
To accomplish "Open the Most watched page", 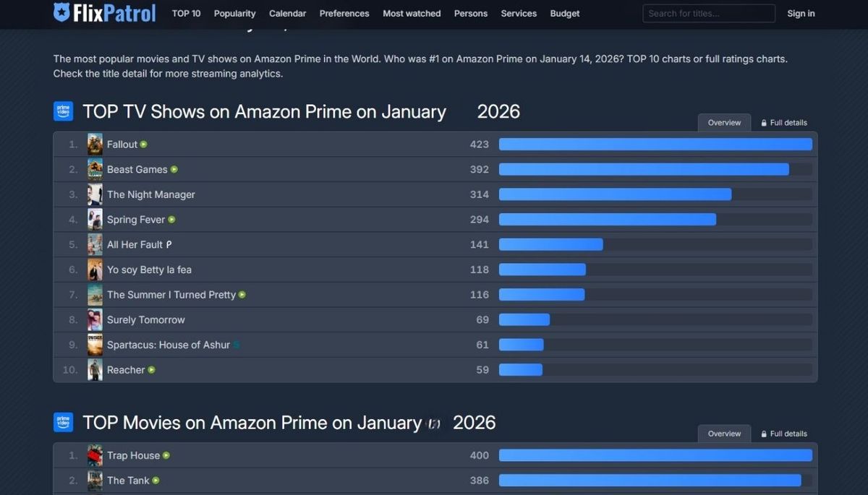I will click(412, 13).
